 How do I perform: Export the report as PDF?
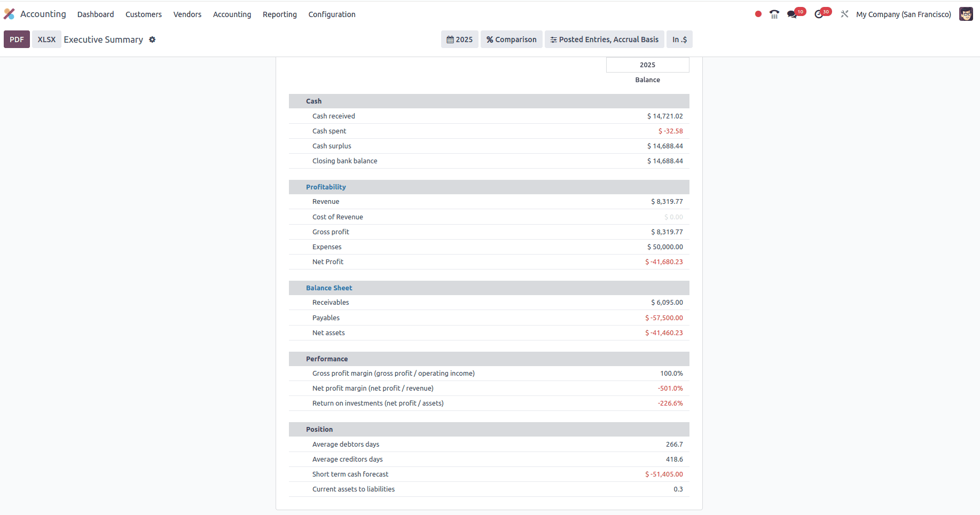coord(17,39)
